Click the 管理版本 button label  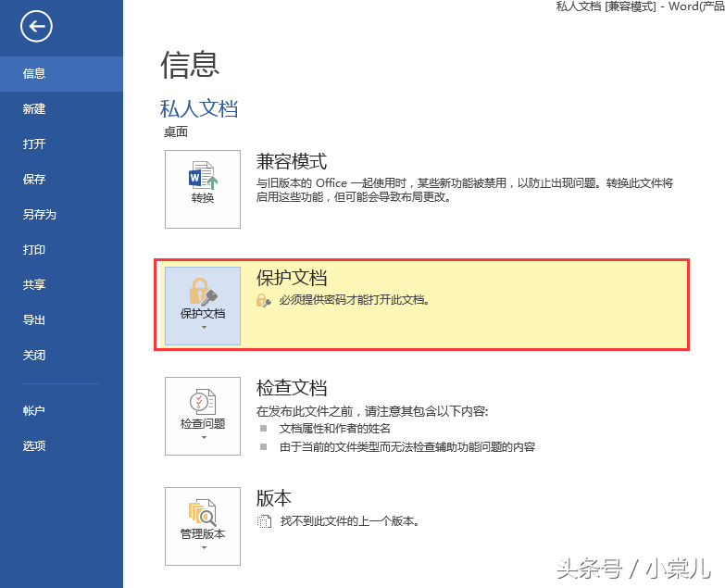pyautogui.click(x=203, y=534)
